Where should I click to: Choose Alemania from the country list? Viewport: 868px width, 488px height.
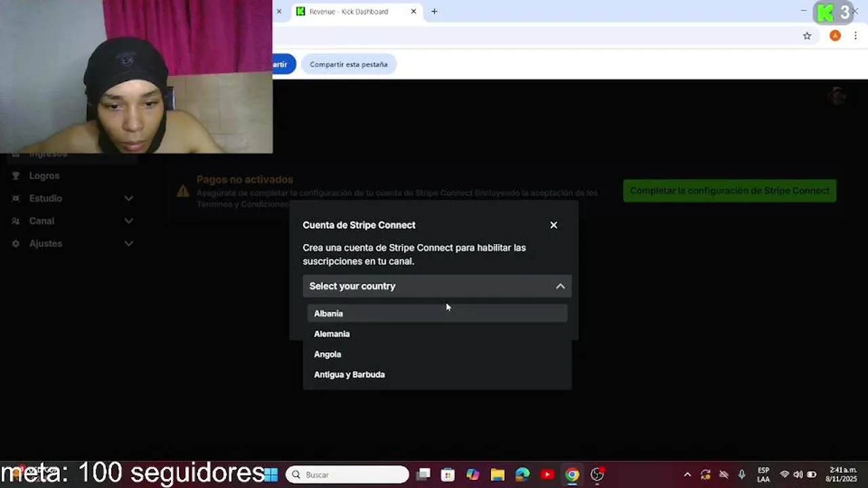pos(437,333)
